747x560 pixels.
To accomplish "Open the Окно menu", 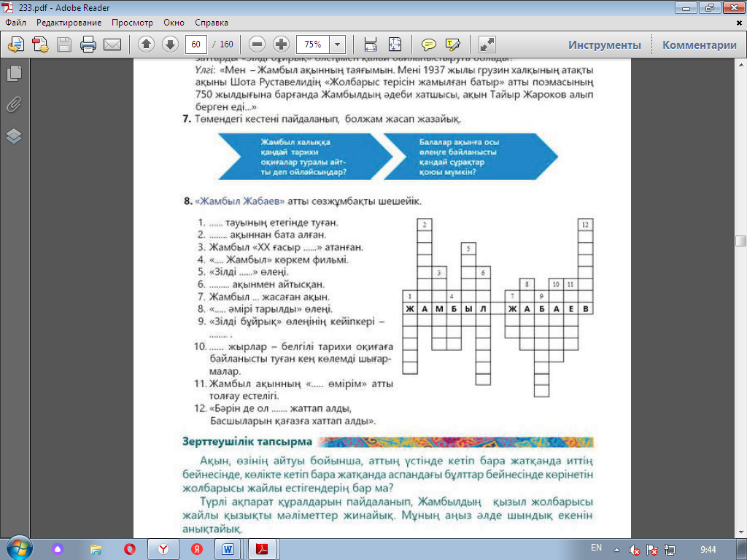I will [x=174, y=23].
